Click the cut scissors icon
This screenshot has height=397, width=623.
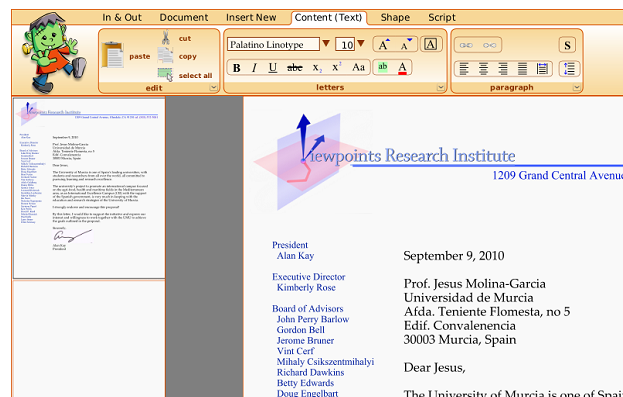point(165,37)
